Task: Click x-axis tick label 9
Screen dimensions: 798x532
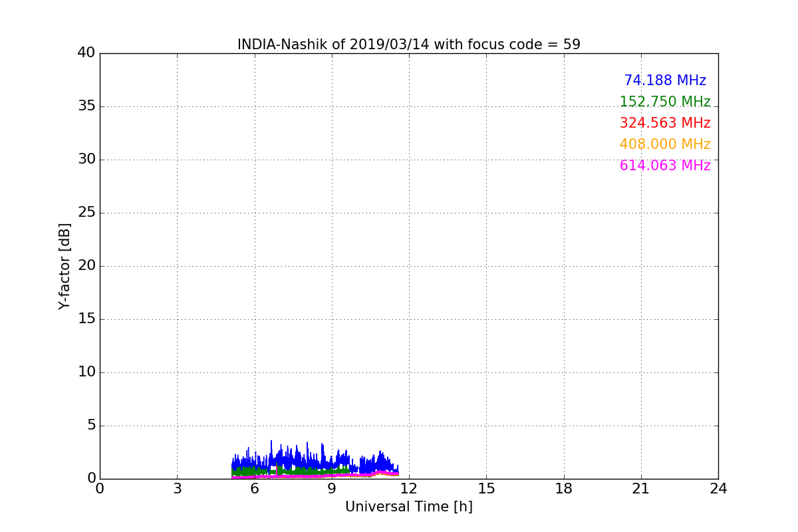Action: point(332,488)
